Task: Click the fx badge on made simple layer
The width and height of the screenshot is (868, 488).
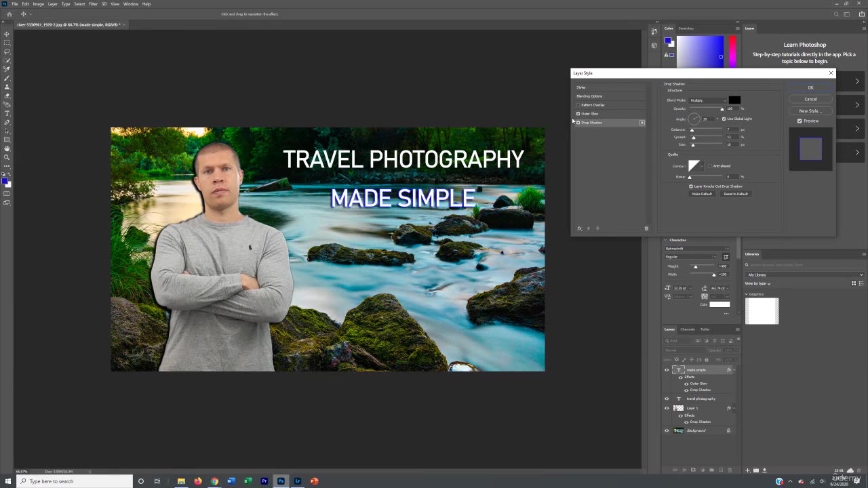Action: tap(729, 370)
